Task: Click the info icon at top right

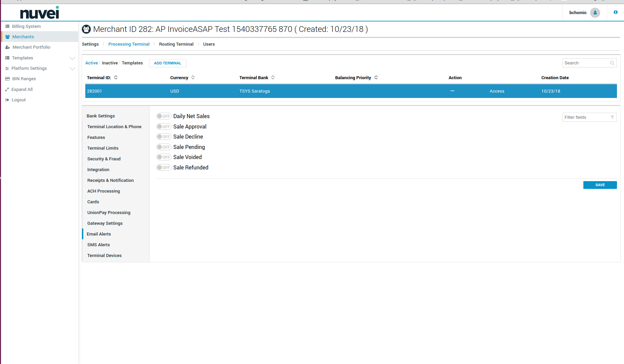Action: click(616, 12)
